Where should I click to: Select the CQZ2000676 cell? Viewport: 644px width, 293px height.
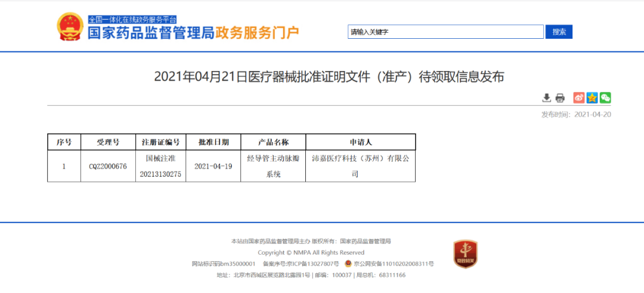coord(108,166)
